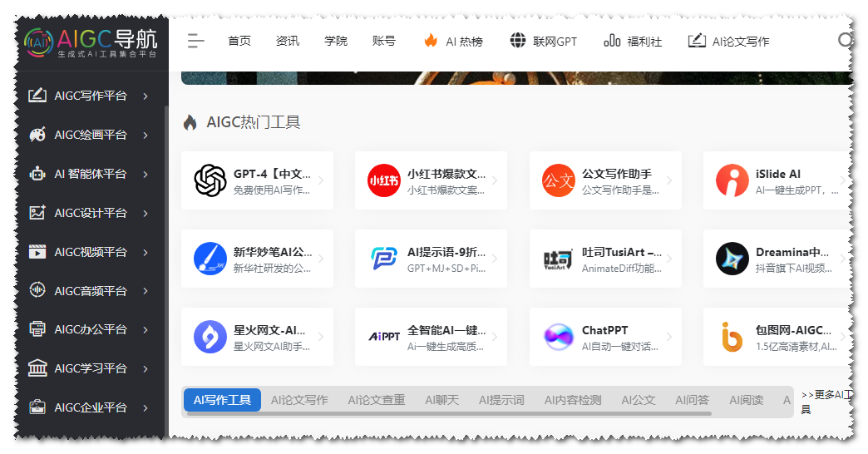Switch to the AI问答 tab

pyautogui.click(x=692, y=400)
